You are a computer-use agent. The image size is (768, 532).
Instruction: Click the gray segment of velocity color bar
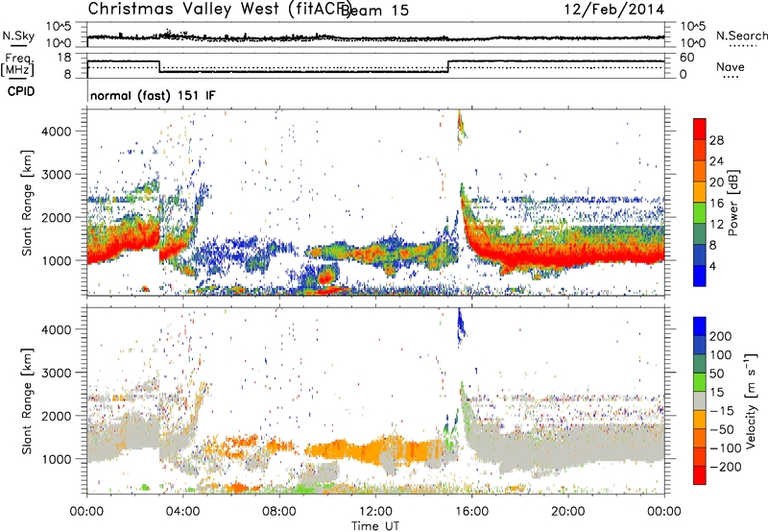(x=700, y=401)
